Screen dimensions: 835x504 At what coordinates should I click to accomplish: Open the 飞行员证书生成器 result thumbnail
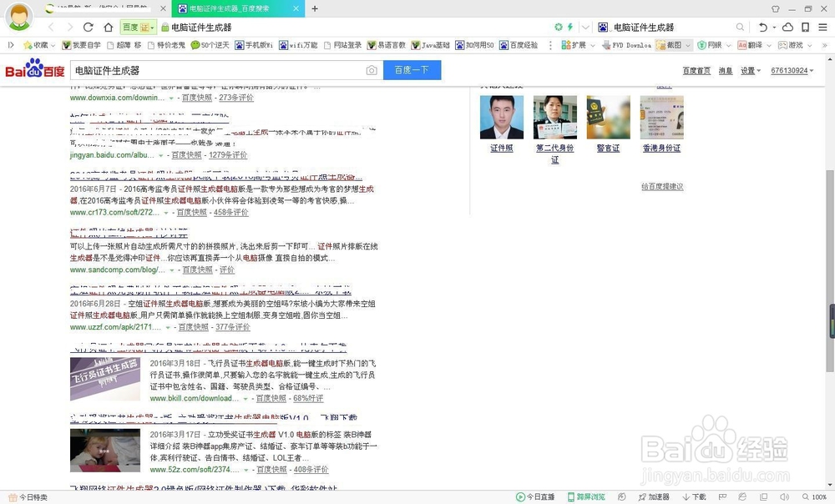point(105,379)
